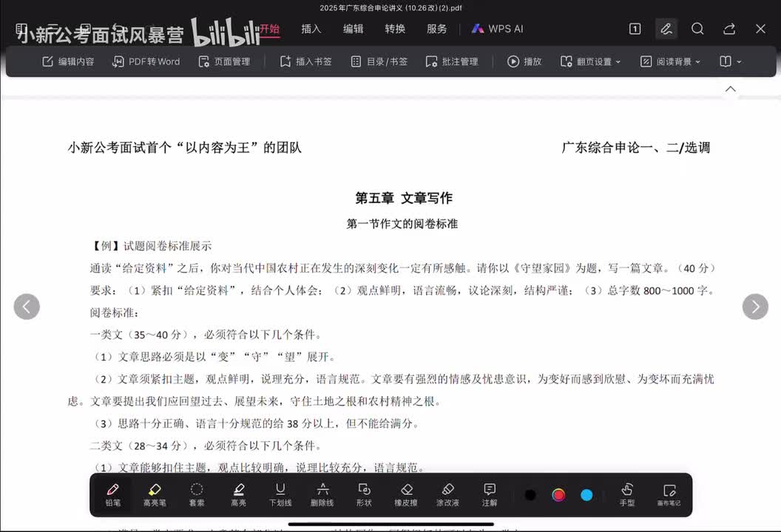The image size is (781, 532).
Task: Click the 阅卷标准: line
Action: tap(115, 313)
